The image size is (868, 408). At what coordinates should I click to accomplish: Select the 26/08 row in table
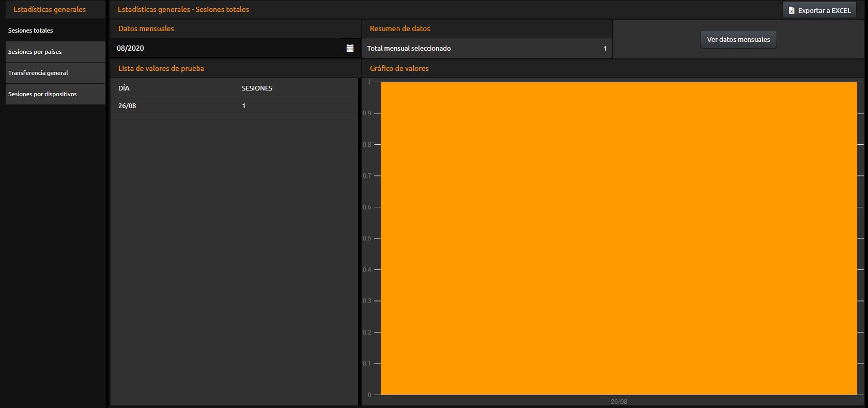coord(234,105)
